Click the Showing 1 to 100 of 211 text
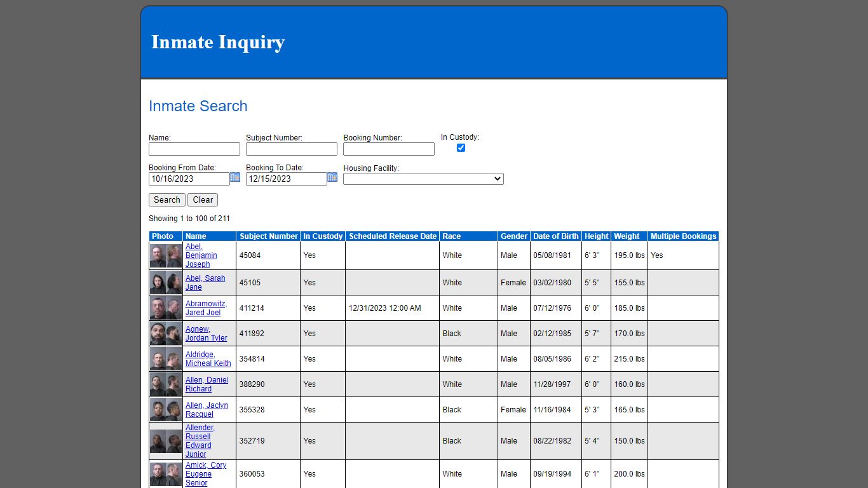 tap(189, 219)
